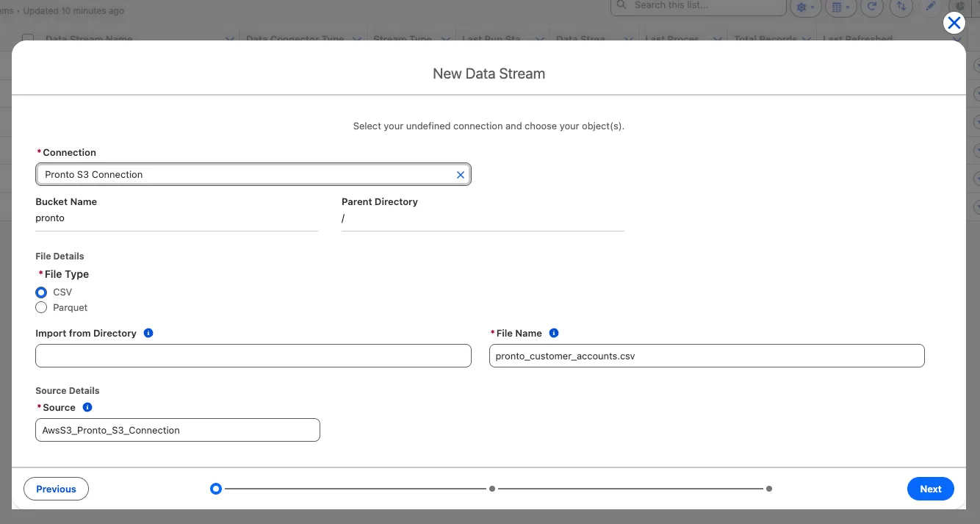Click the File Name info icon
The width and height of the screenshot is (980, 524).
[554, 333]
